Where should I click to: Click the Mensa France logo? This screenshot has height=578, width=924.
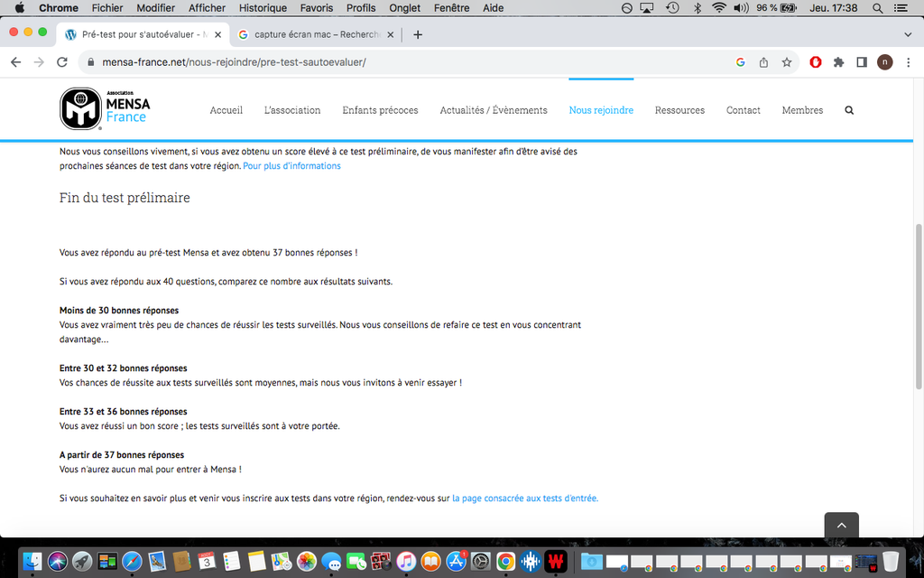[105, 109]
